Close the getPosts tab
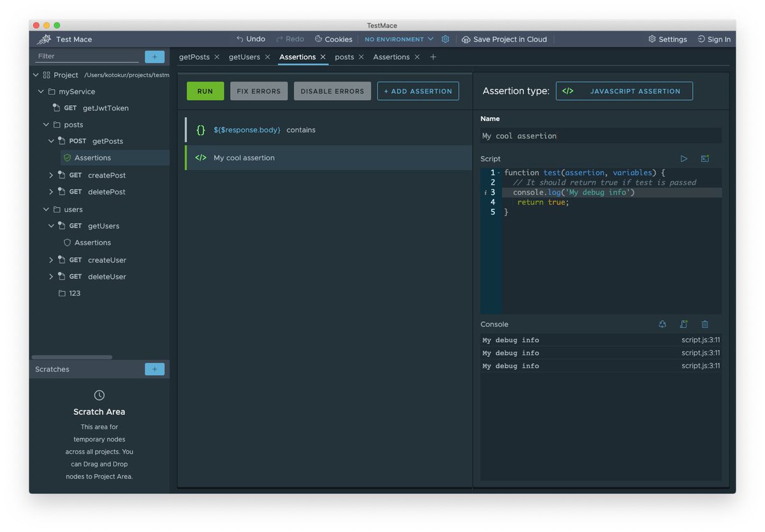The image size is (765, 532). tap(217, 57)
